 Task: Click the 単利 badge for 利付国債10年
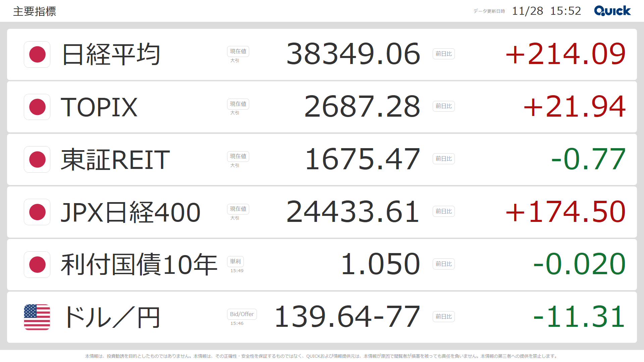point(235,261)
